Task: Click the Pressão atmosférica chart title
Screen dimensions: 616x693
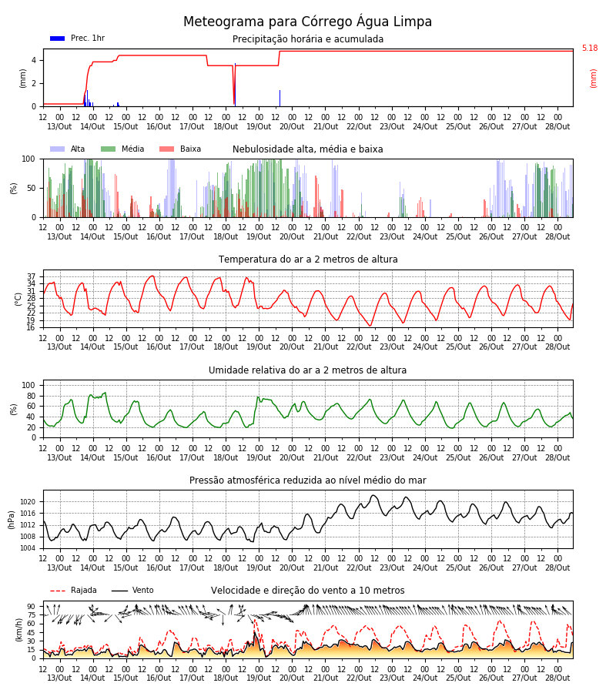Action: click(308, 480)
